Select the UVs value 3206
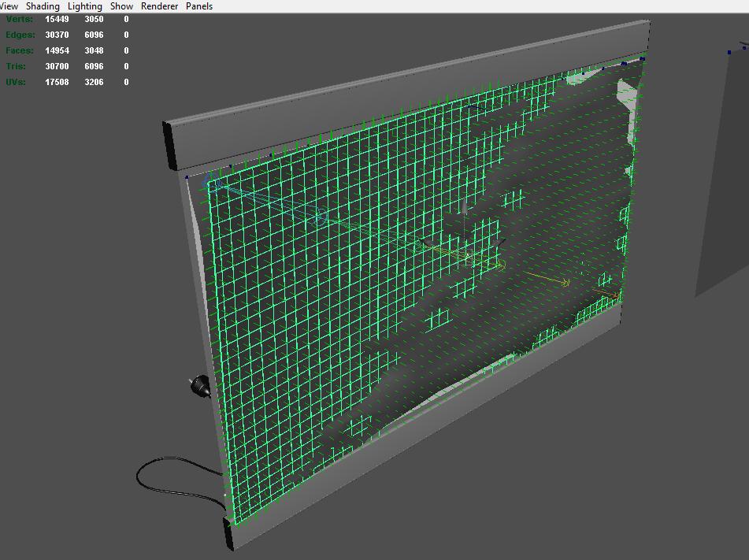Screen dimensions: 749x560 coord(94,82)
